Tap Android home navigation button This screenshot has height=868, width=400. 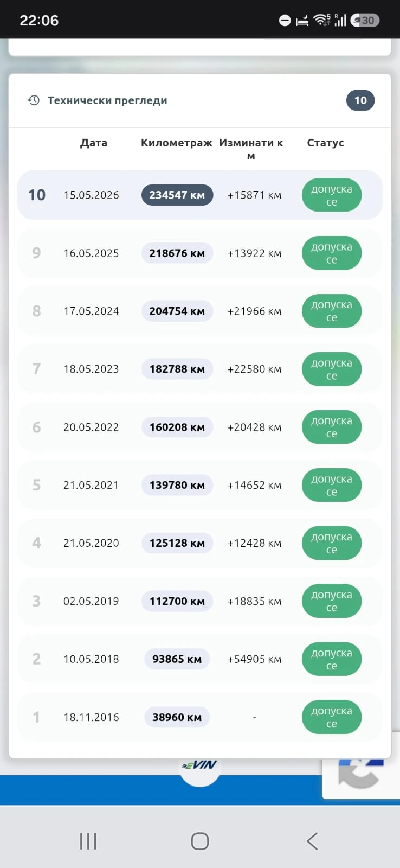200,841
